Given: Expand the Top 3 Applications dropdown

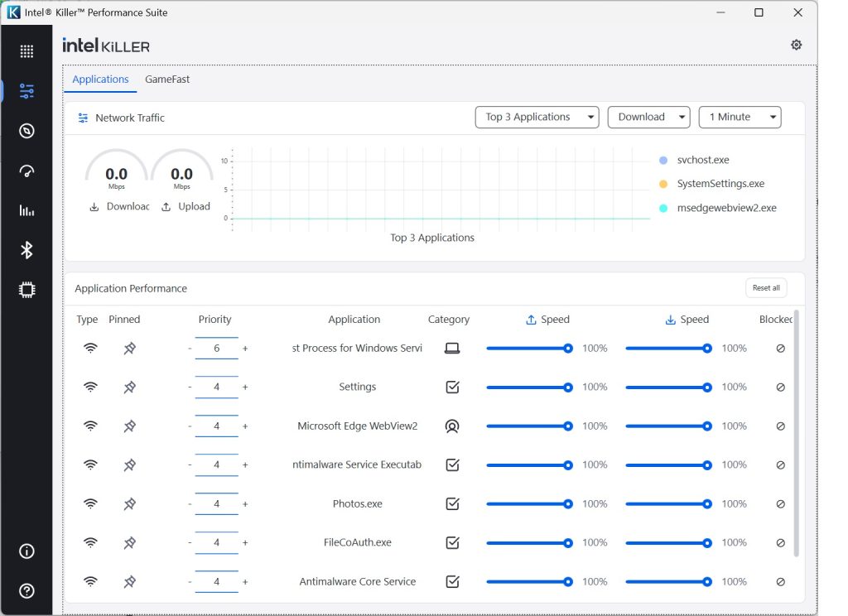Looking at the screenshot, I should point(537,118).
